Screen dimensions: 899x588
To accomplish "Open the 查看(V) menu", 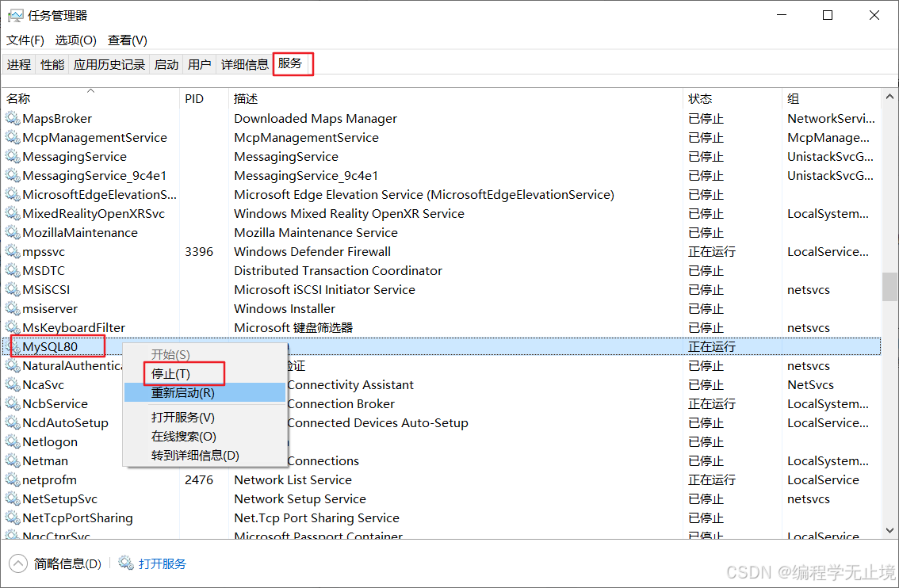I will pos(128,40).
